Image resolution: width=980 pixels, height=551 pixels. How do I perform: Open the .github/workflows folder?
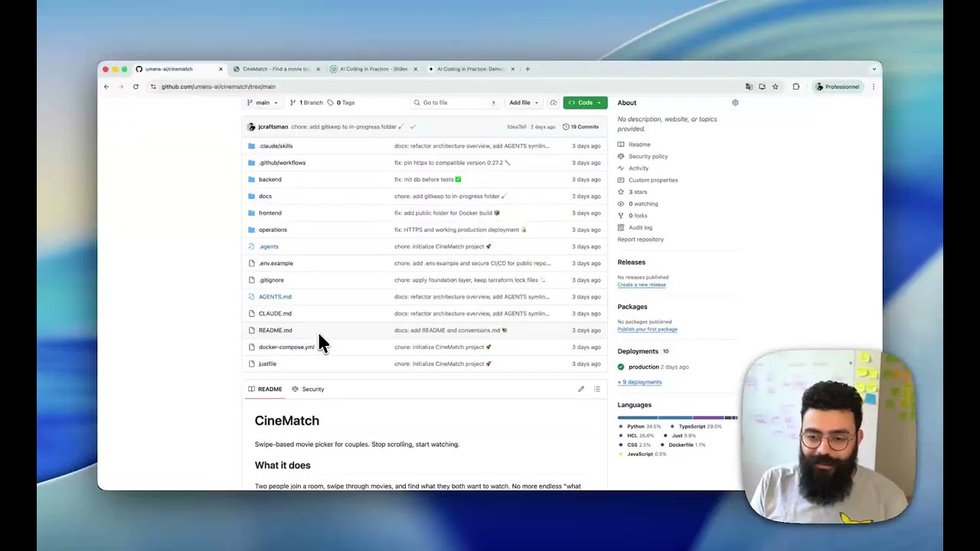282,163
